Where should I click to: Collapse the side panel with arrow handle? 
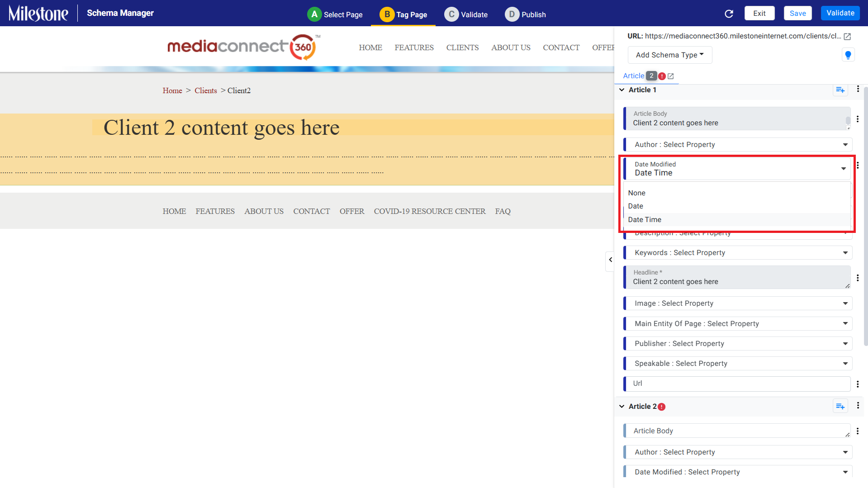[610, 260]
